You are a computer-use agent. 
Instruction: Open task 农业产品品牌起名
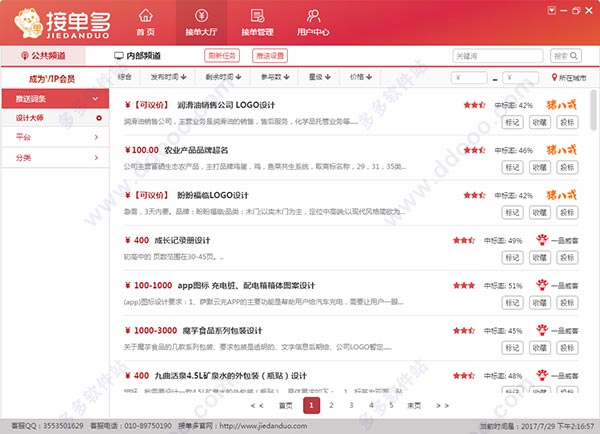(196, 150)
